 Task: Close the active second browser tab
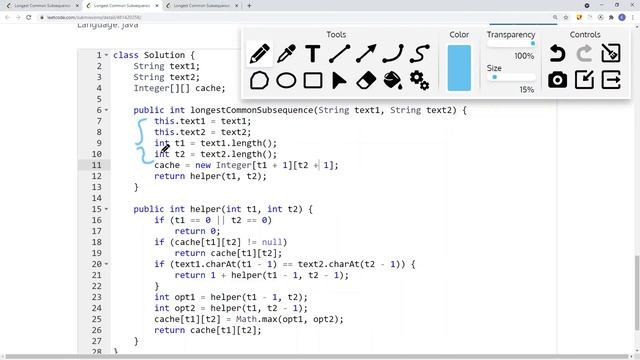157,6
